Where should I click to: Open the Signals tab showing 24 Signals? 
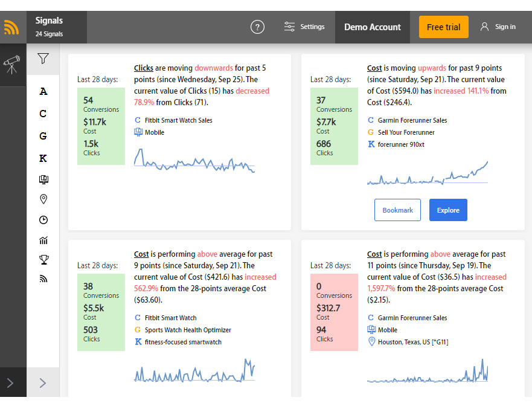[56, 27]
